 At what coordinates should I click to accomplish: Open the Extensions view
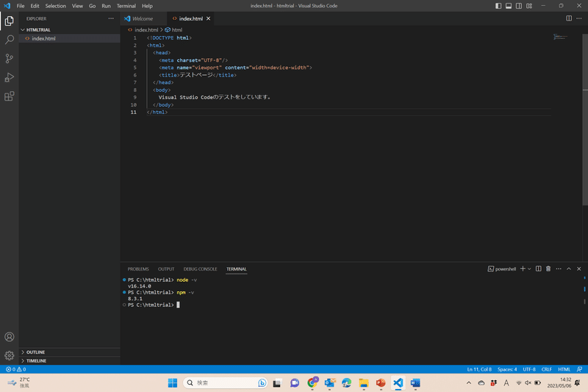pyautogui.click(x=10, y=96)
